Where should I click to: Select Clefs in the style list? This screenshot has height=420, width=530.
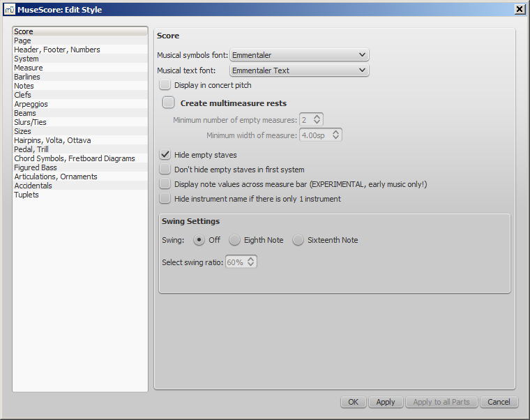pos(80,95)
